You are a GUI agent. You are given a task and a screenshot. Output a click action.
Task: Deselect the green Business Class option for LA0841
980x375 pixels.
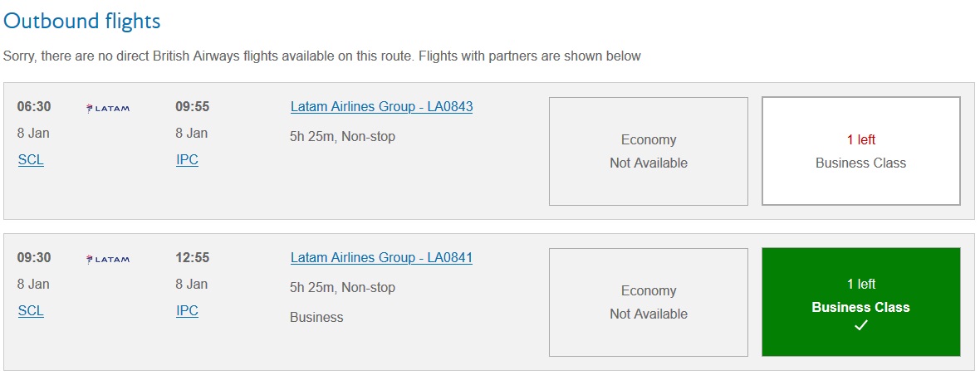tap(860, 302)
